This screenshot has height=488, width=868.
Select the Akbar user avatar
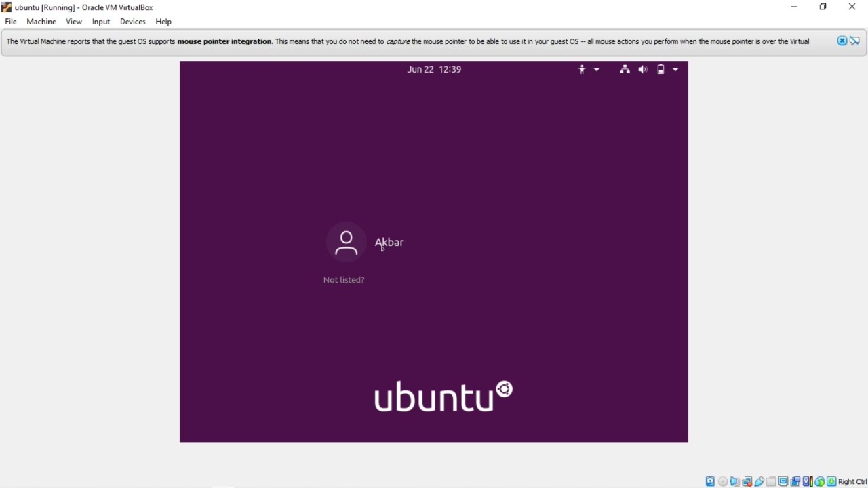[x=346, y=242]
